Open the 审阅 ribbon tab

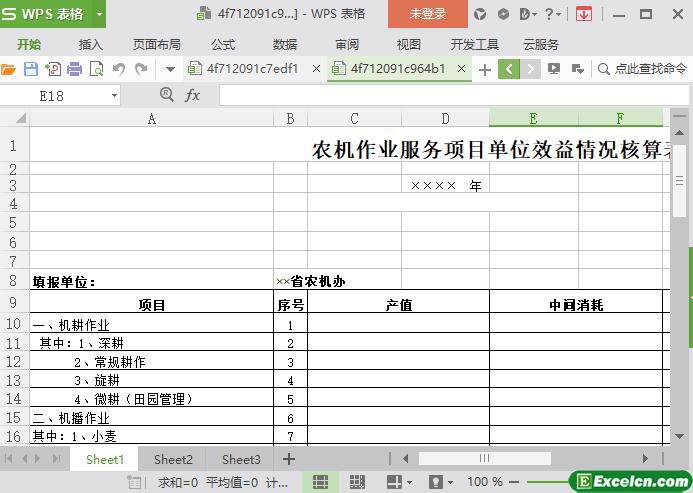click(347, 44)
